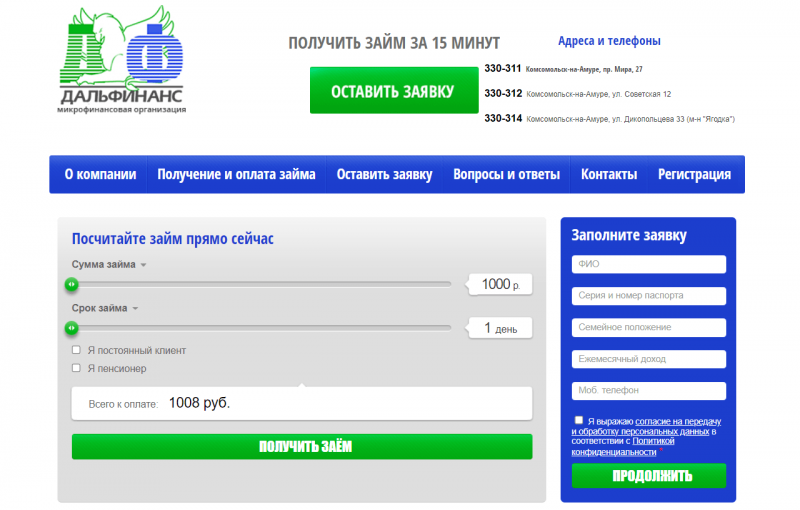The image size is (800, 510).
Task: Click the green ОСТАВИТЬ ЗАЯВКУ button
Action: tap(394, 90)
